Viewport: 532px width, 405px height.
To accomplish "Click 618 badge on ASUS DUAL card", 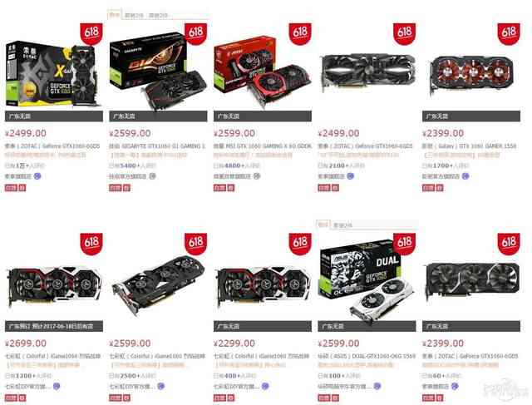I will (x=405, y=244).
